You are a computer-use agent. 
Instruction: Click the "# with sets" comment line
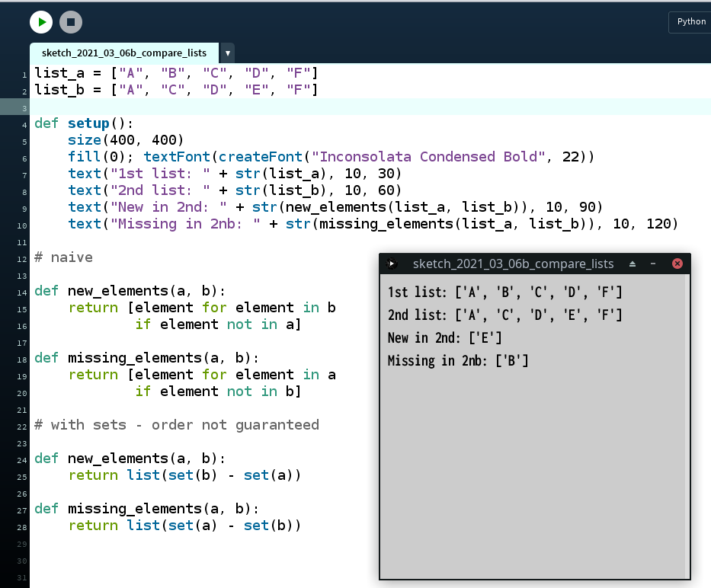[x=176, y=425]
